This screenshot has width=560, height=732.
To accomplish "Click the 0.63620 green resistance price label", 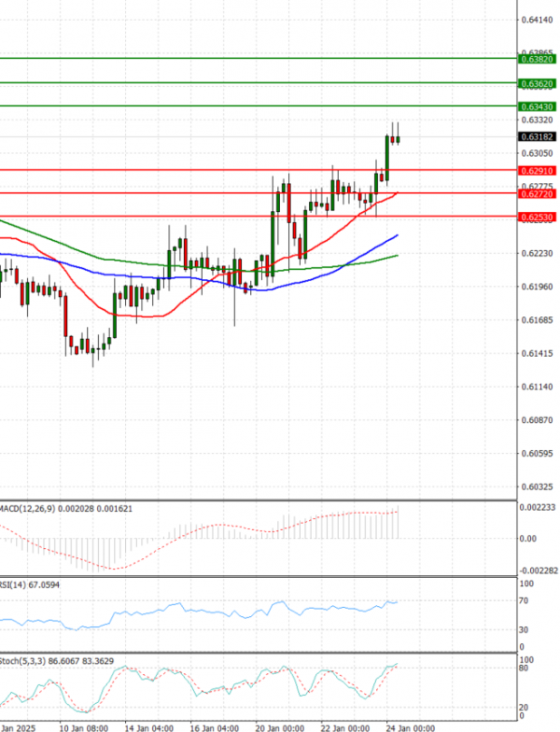I will coord(537,84).
